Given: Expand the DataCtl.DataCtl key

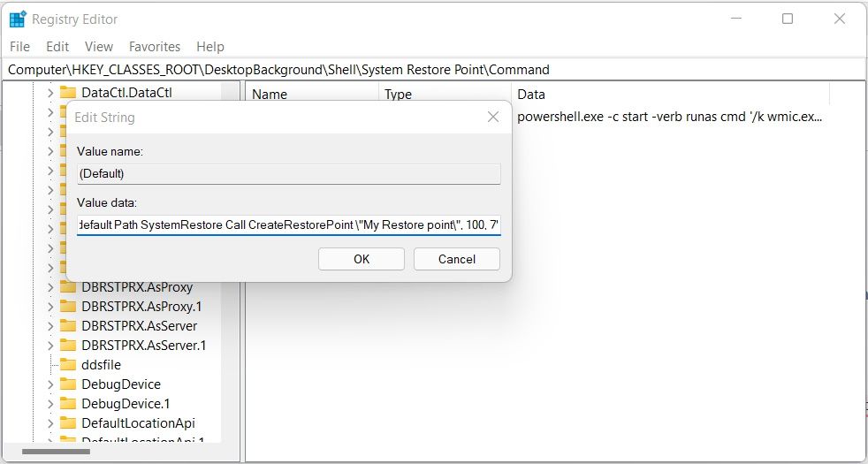Looking at the screenshot, I should (50, 93).
